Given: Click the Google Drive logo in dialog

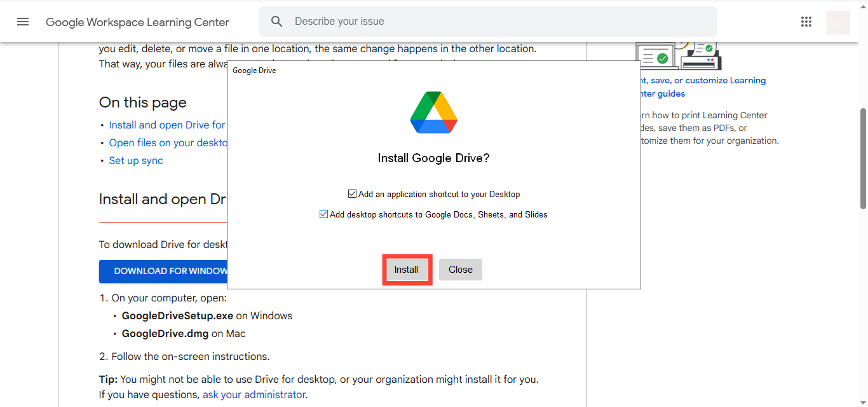Looking at the screenshot, I should tap(434, 113).
